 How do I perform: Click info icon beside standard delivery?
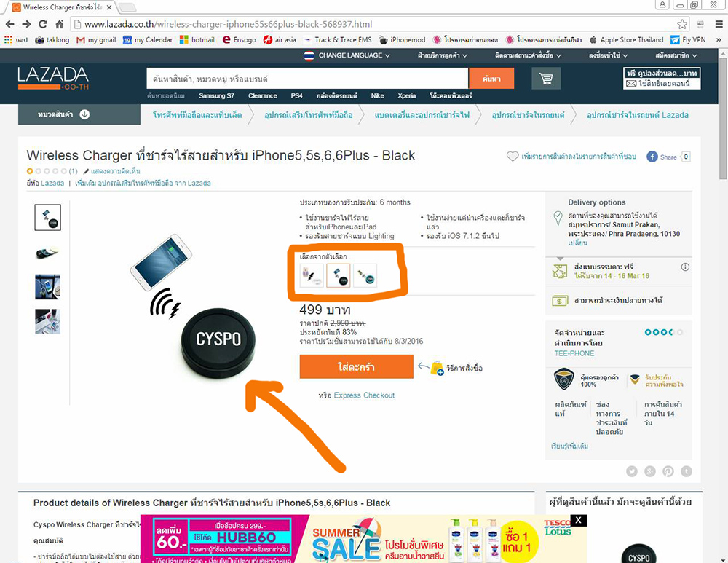click(x=685, y=267)
